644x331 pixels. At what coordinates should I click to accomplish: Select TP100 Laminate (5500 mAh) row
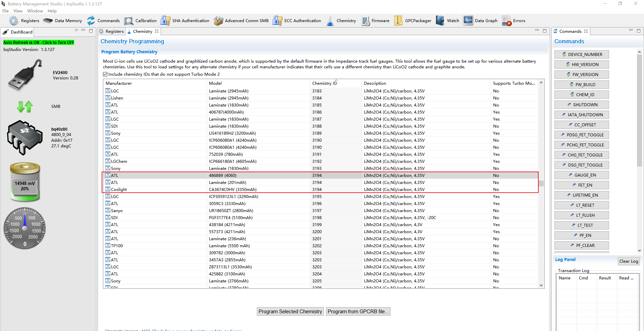pyautogui.click(x=321, y=246)
